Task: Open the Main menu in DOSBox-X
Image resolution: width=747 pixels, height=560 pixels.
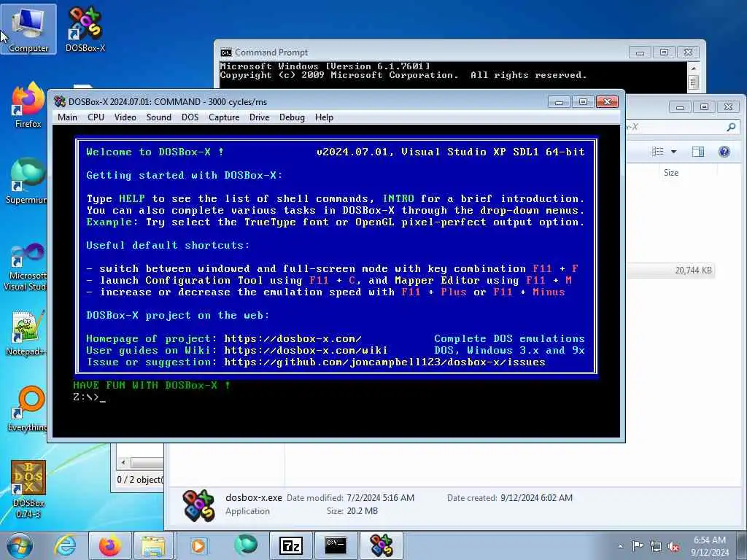Action: pyautogui.click(x=67, y=117)
